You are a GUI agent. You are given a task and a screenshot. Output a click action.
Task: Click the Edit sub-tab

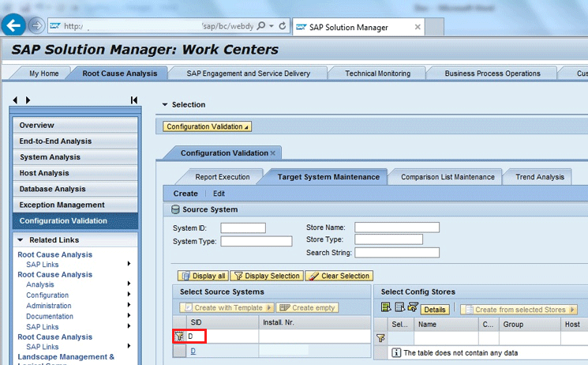[219, 194]
